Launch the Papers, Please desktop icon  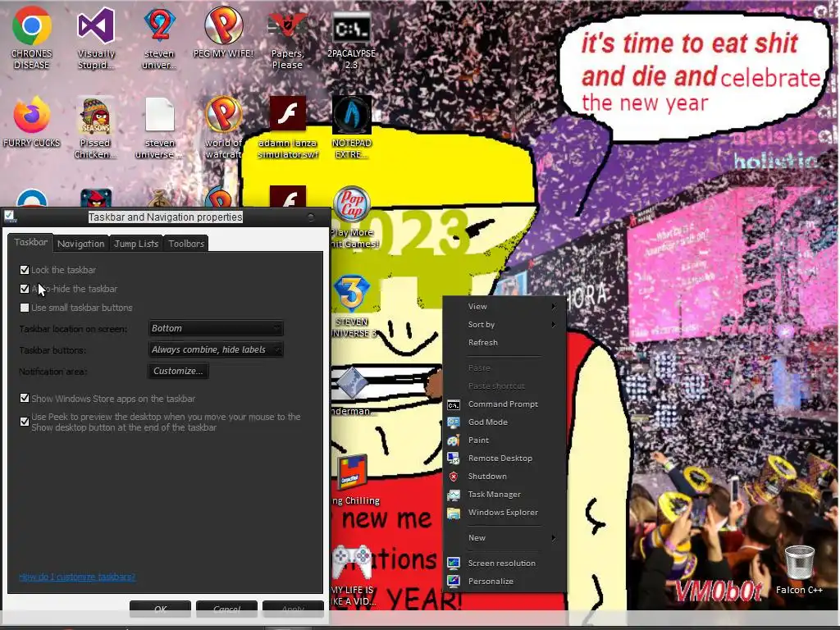coord(288,25)
